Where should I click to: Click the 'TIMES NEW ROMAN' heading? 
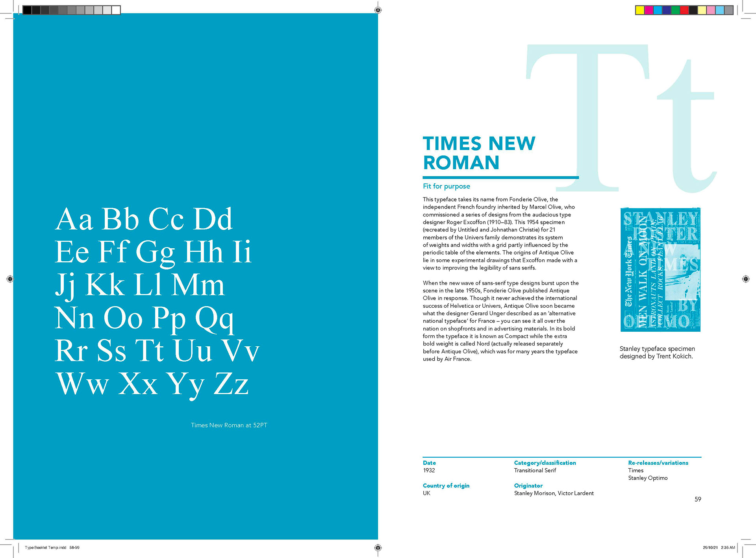click(x=479, y=153)
